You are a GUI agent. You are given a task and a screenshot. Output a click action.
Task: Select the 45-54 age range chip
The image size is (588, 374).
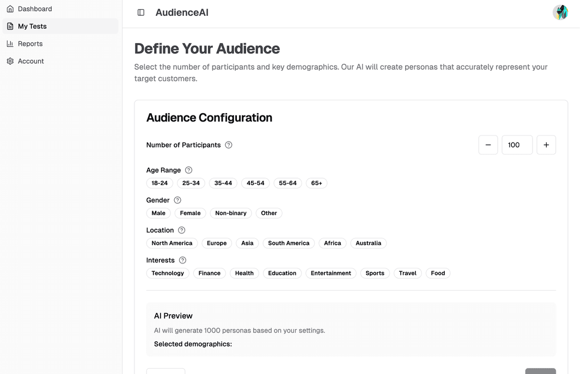pos(255,183)
